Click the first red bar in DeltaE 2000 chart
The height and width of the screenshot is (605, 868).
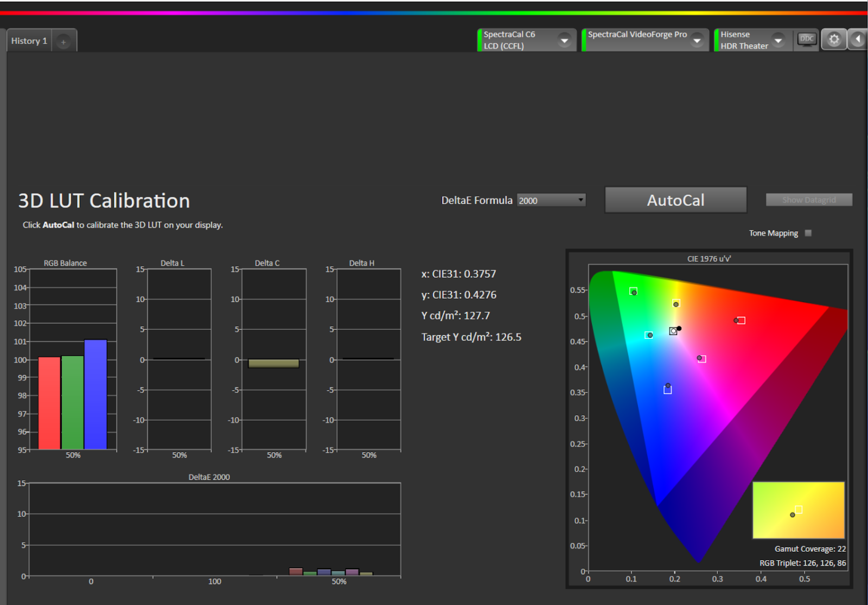(296, 571)
